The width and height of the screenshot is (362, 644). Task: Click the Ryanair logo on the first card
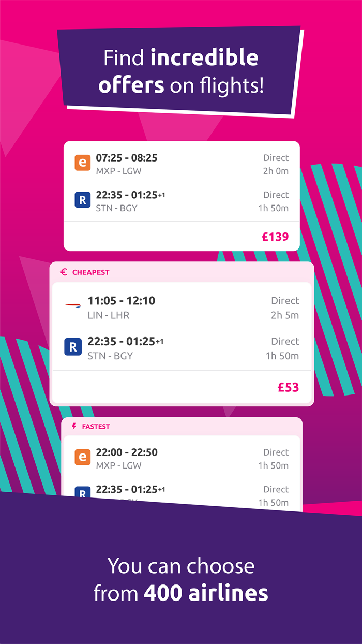point(82,200)
